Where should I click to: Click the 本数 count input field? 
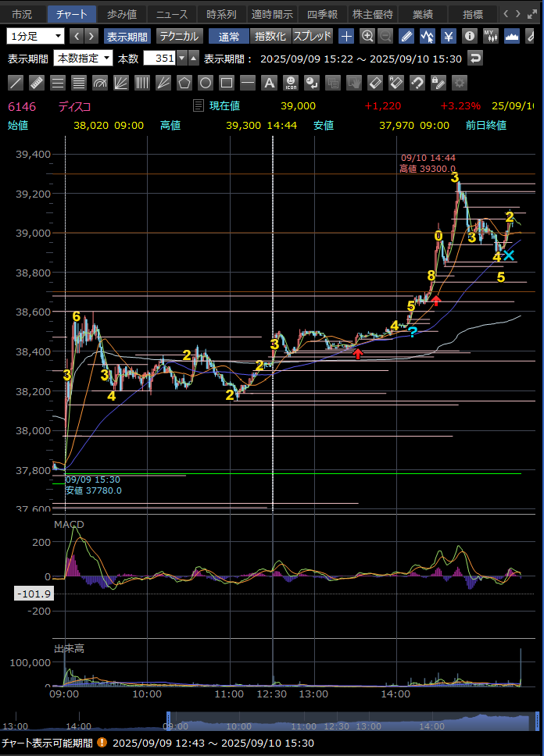[160, 59]
